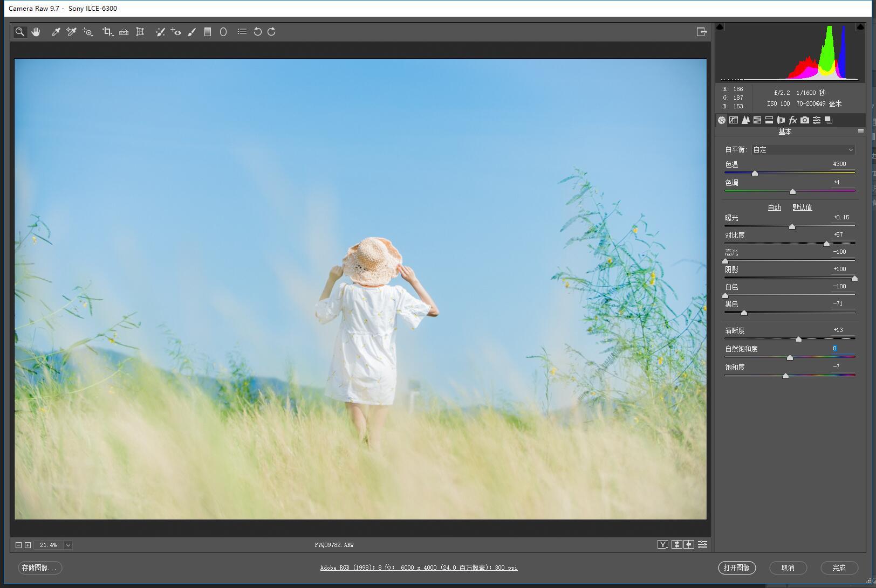This screenshot has width=876, height=588.
Task: Click the 自然饱和度 value field
Action: click(x=843, y=348)
